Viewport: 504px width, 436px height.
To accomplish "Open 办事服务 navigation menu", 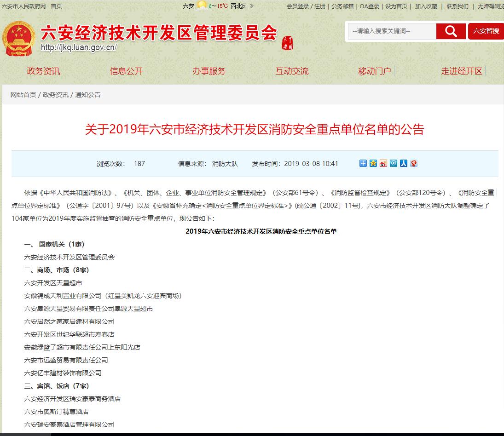I will (x=209, y=71).
